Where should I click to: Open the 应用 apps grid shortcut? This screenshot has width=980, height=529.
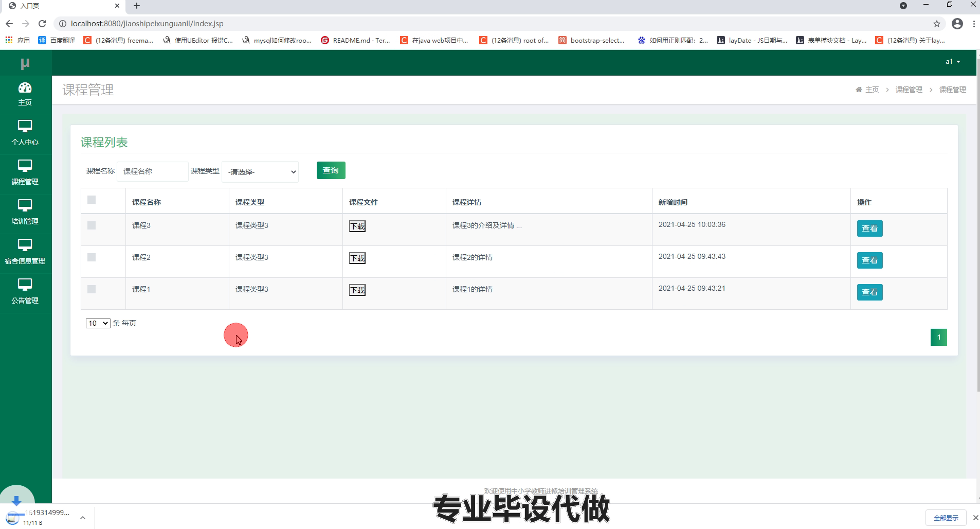[17, 40]
